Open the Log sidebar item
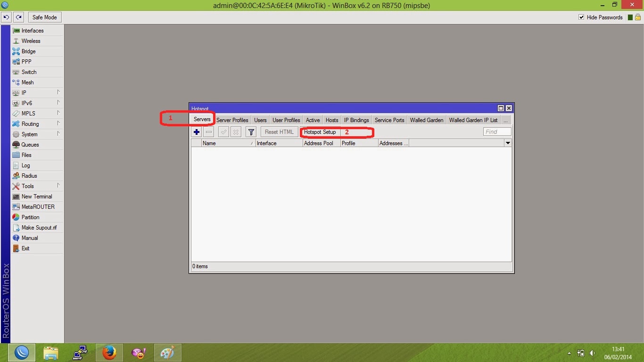The height and width of the screenshot is (362, 644). (37, 165)
